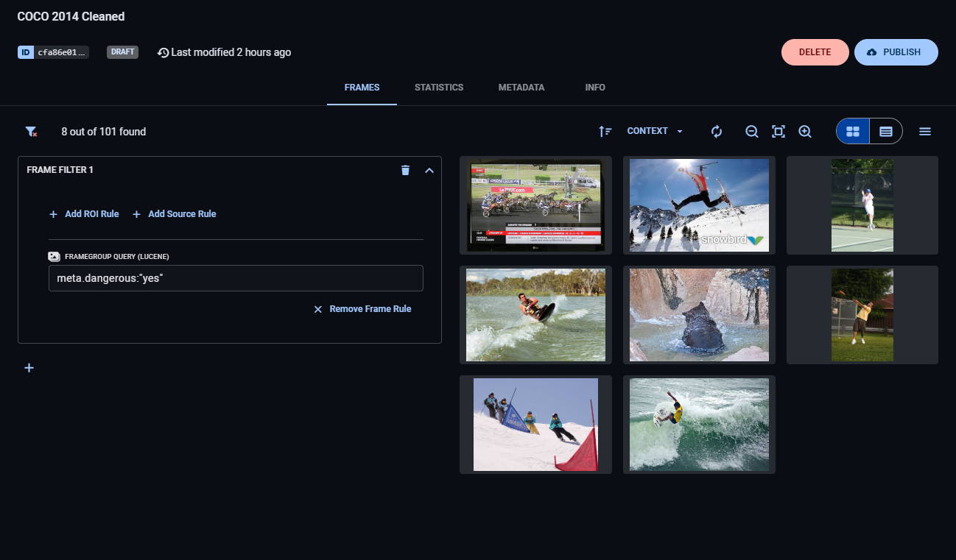Toggle the DRAFT status badge
The width and height of the screenshot is (956, 560).
tap(122, 52)
